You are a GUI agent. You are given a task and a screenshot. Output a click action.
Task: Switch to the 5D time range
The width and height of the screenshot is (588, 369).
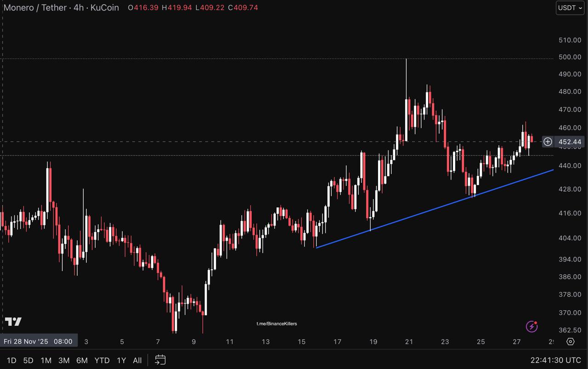pyautogui.click(x=28, y=360)
